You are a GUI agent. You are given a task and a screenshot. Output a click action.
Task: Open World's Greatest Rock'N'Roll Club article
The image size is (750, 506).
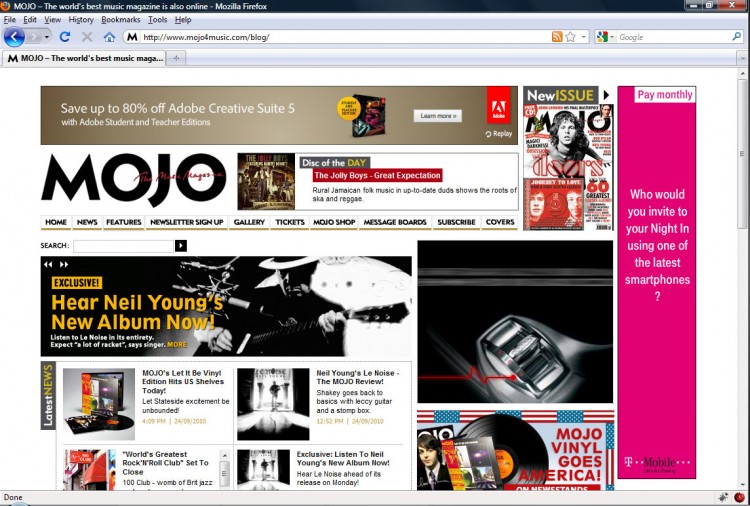point(165,463)
